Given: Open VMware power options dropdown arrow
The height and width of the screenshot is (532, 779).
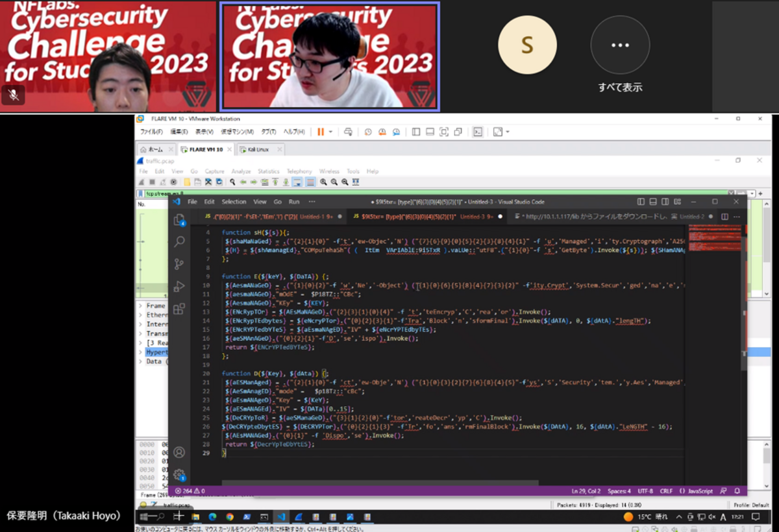Looking at the screenshot, I should tap(331, 132).
